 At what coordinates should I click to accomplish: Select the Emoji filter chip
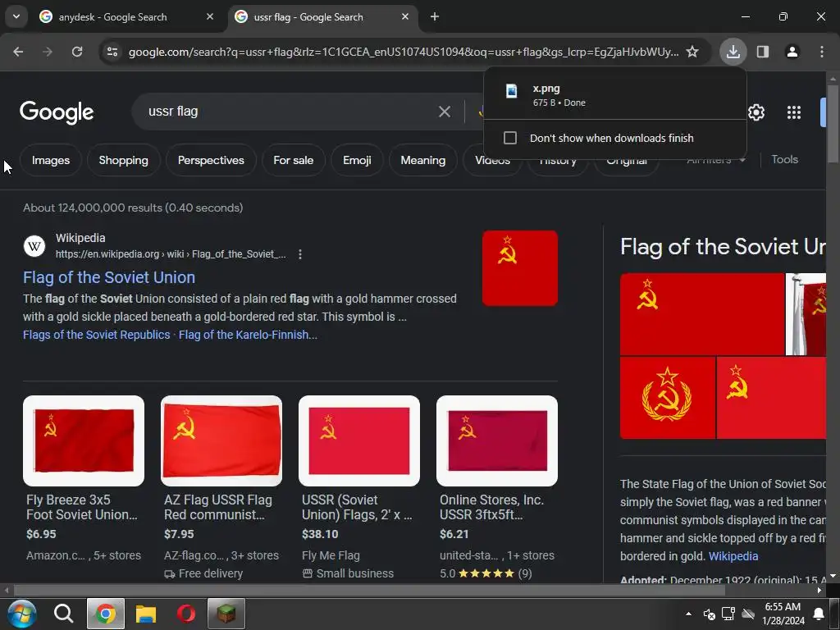(x=357, y=160)
